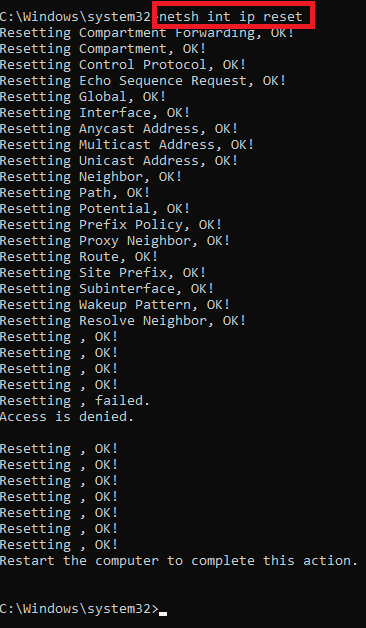Click the Resetting Interface output line

[x=95, y=113]
